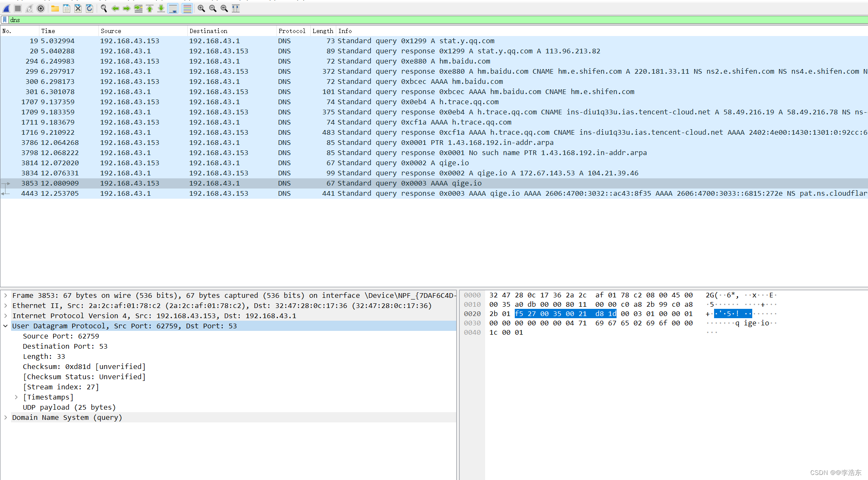Open a capture file with folder icon
868x480 pixels.
[55, 8]
